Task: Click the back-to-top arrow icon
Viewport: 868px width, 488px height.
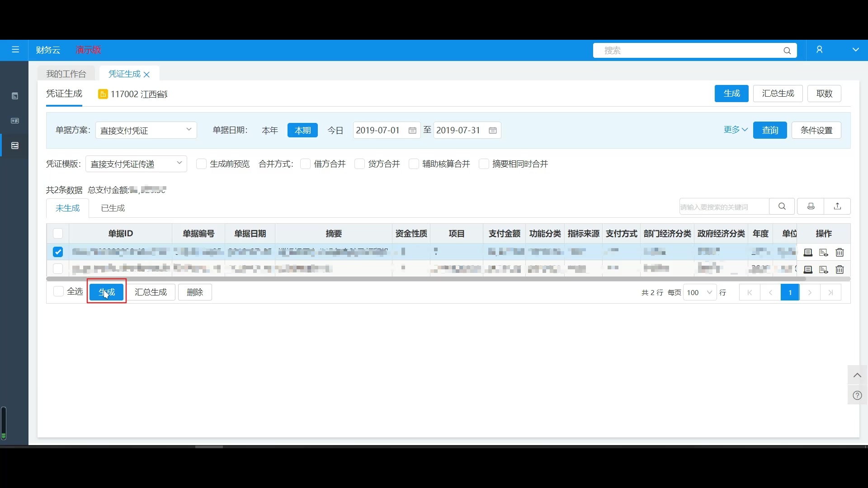Action: tap(857, 375)
